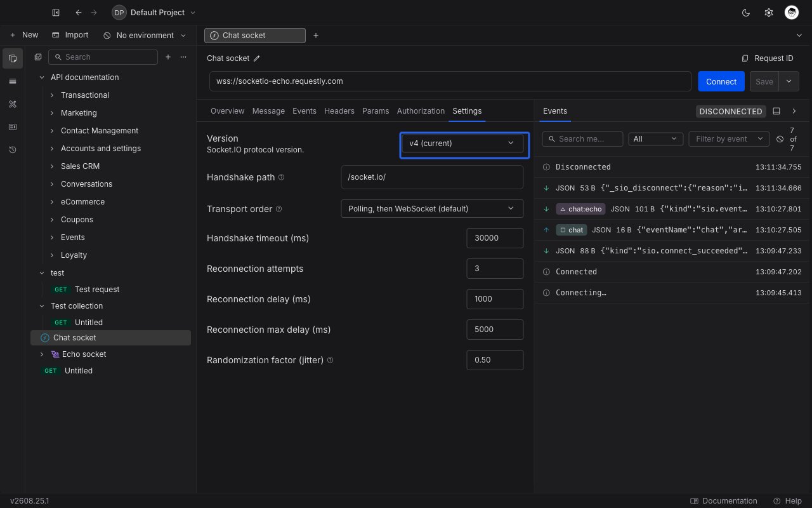The image size is (812, 508).
Task: Toggle the events panel layout icon
Action: click(x=776, y=111)
